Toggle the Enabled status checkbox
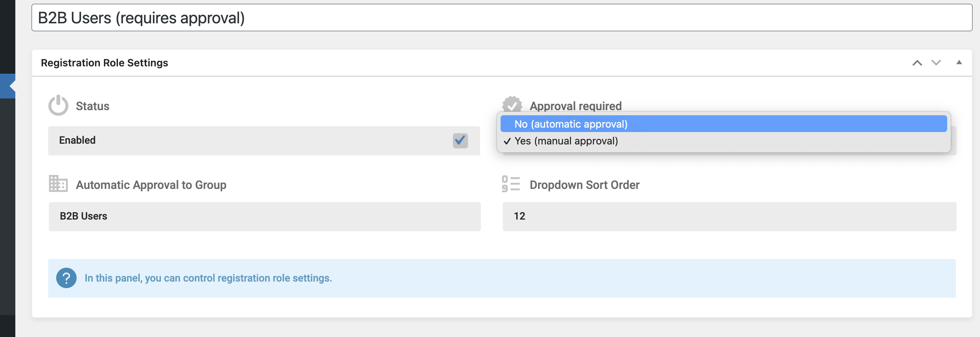The height and width of the screenshot is (337, 980). pyautogui.click(x=460, y=140)
